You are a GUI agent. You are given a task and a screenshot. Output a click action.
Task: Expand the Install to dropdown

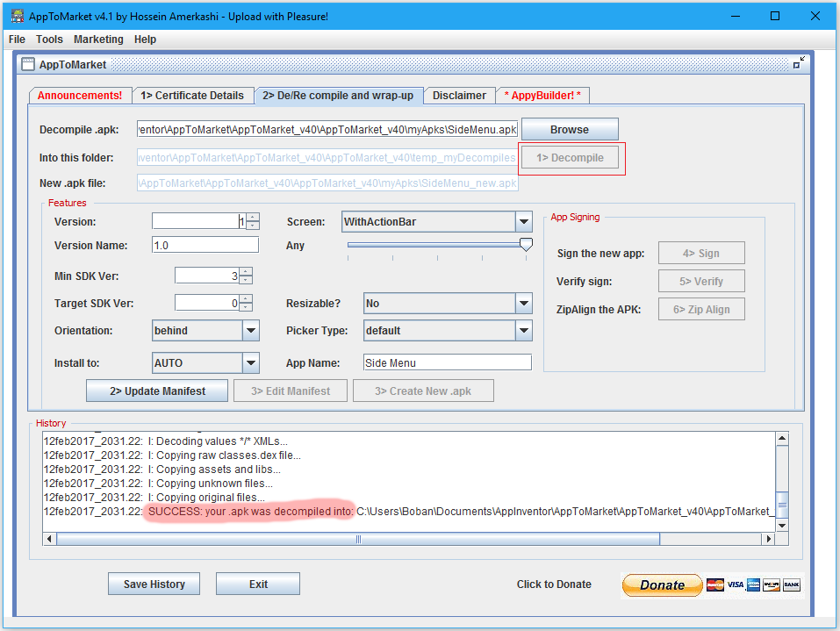point(251,362)
